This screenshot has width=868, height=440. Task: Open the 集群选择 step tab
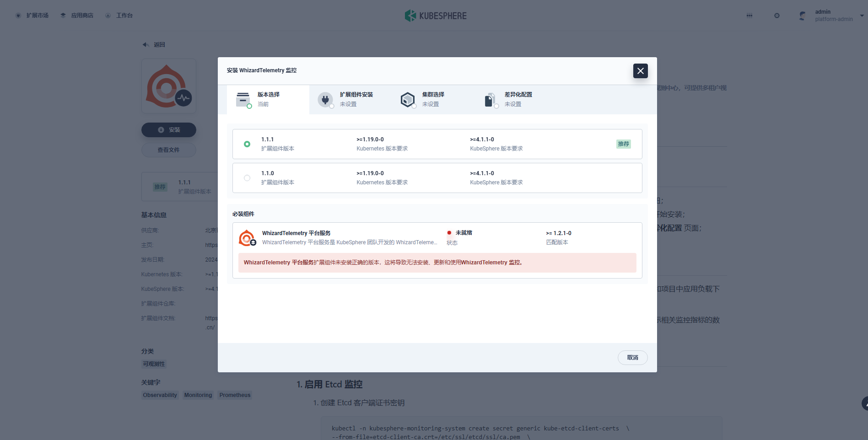coord(433,99)
